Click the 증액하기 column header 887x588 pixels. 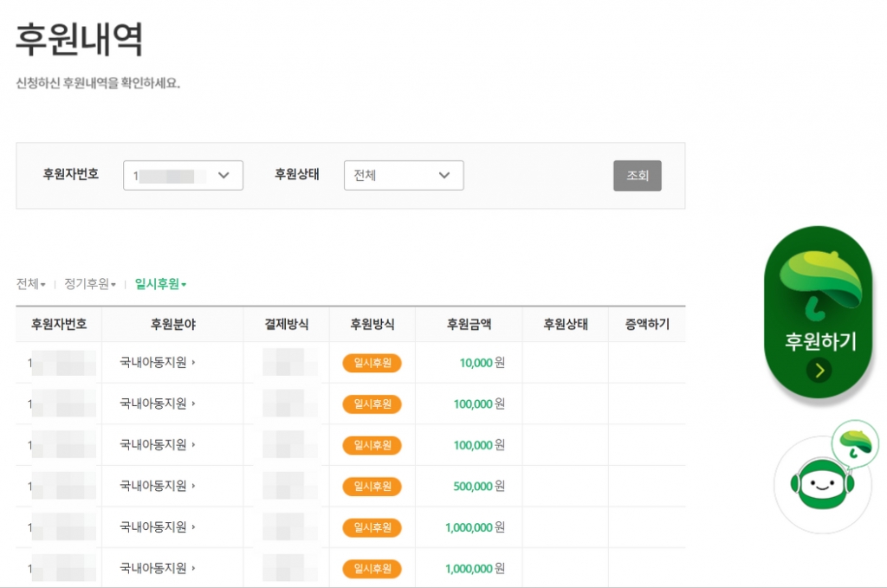click(x=646, y=325)
